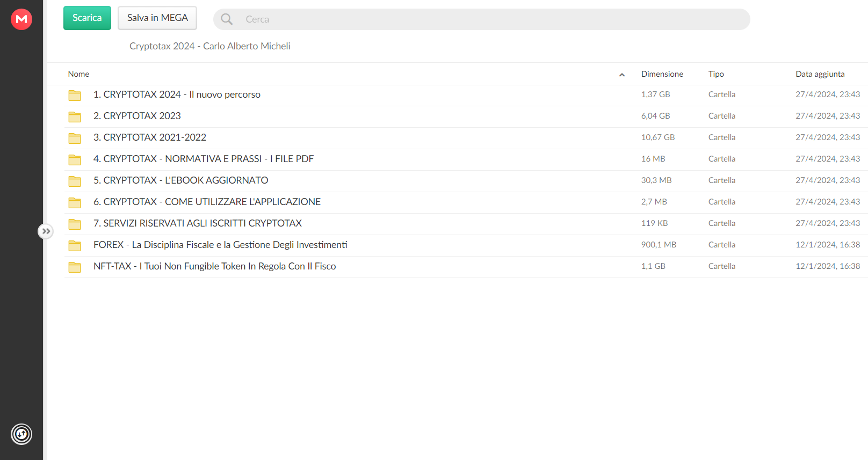Click folder icon of NORMATIVA E PRASSI
Screen dimensions: 868x460
[x=75, y=160]
